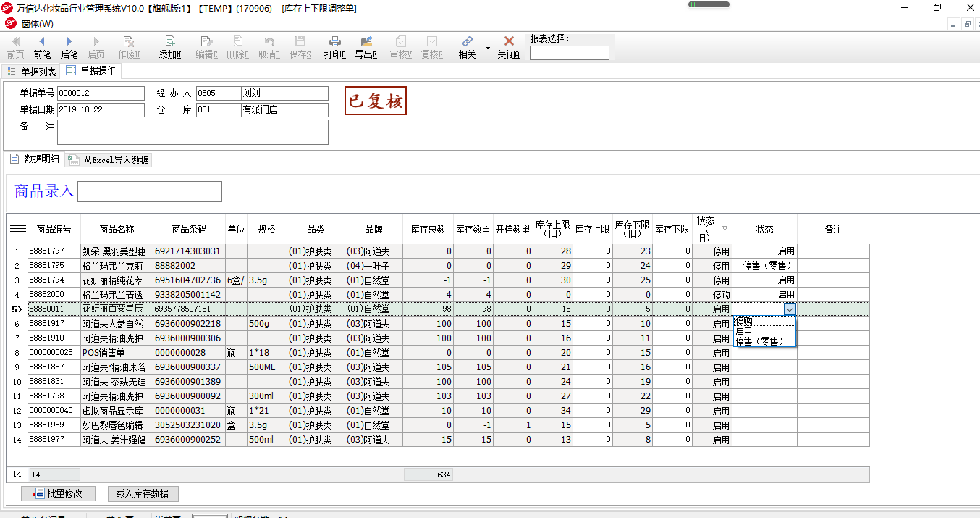980x518 pixels.
Task: Select product code cell 88881797
Action: pyautogui.click(x=54, y=251)
